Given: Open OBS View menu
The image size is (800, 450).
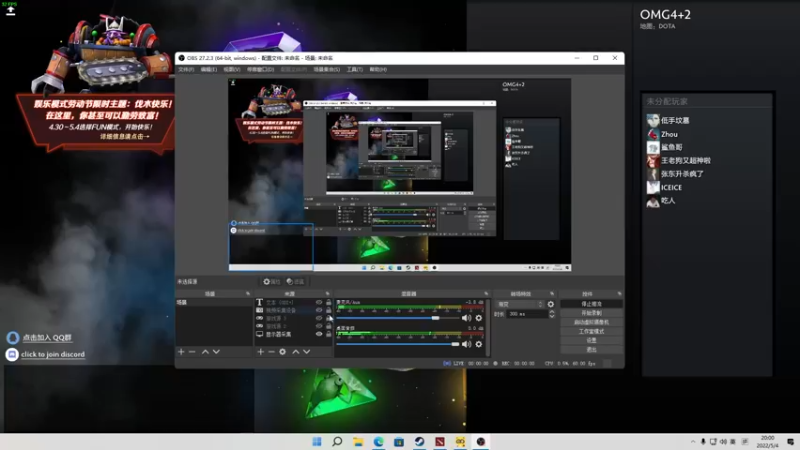Looking at the screenshot, I should pyautogui.click(x=232, y=69).
